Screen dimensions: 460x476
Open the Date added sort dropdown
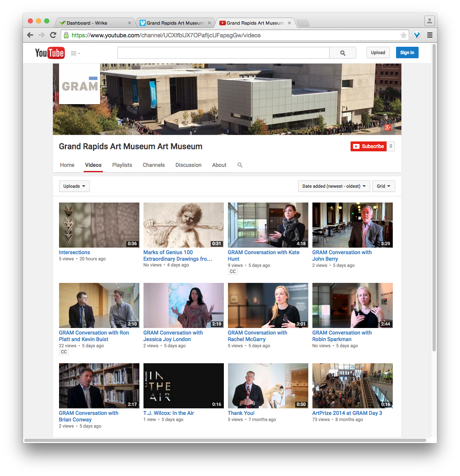click(x=334, y=186)
